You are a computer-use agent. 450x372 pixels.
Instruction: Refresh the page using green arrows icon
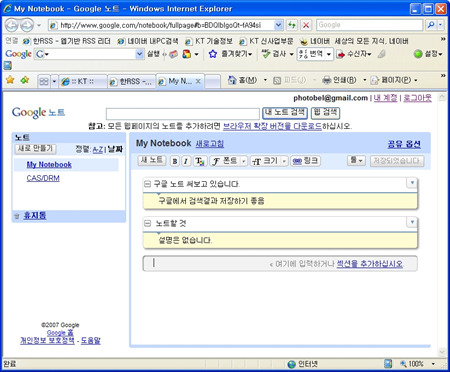292,25
